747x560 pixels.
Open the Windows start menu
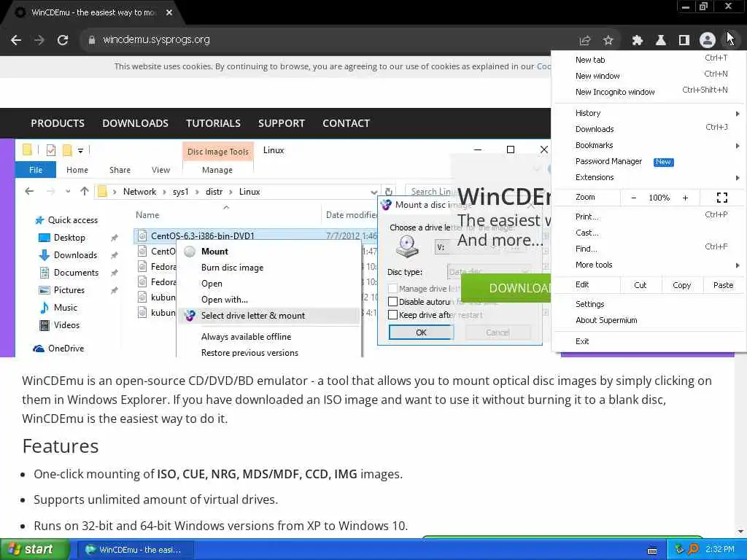coord(35,549)
